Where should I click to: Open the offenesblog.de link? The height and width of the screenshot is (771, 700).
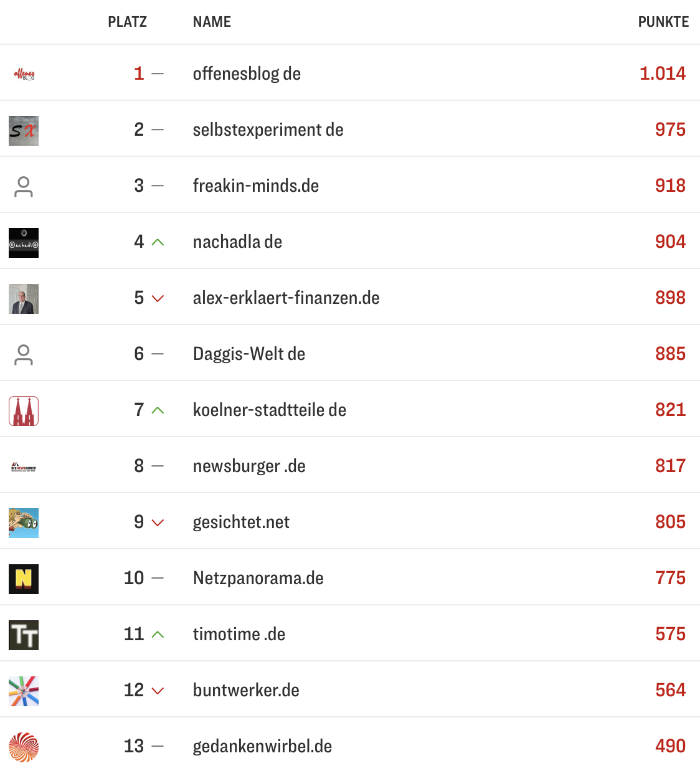(247, 73)
